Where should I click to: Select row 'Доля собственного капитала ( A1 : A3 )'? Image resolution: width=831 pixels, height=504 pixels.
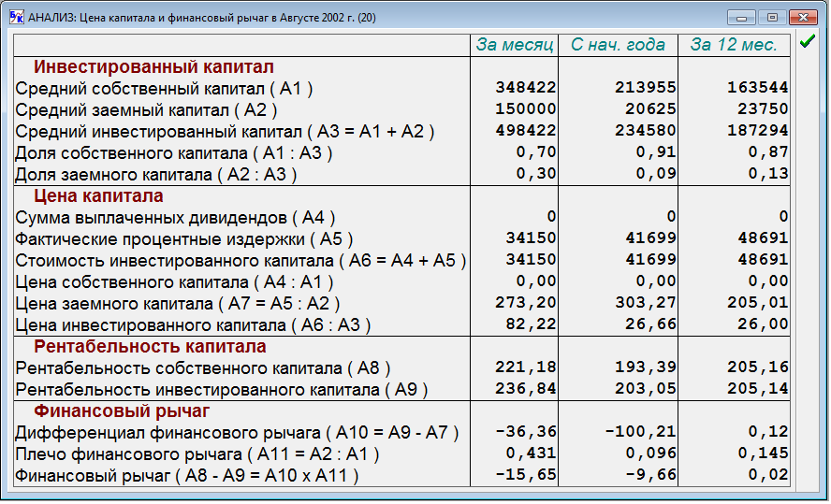tap(401, 153)
